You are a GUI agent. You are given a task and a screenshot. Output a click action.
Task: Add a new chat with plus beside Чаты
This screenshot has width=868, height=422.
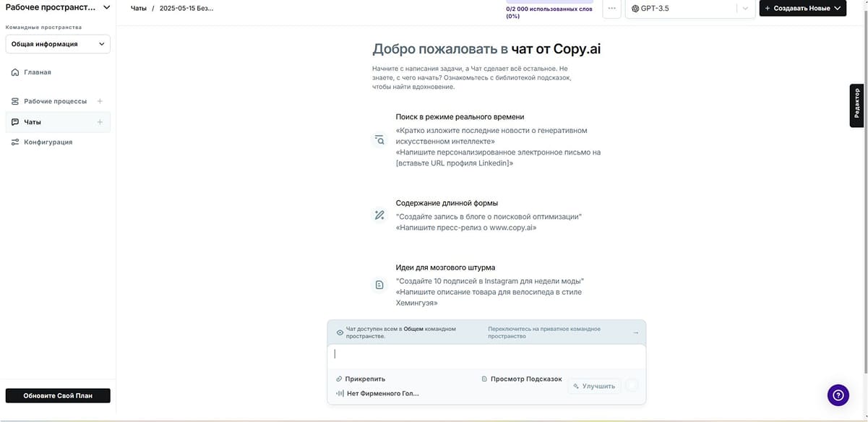point(100,122)
